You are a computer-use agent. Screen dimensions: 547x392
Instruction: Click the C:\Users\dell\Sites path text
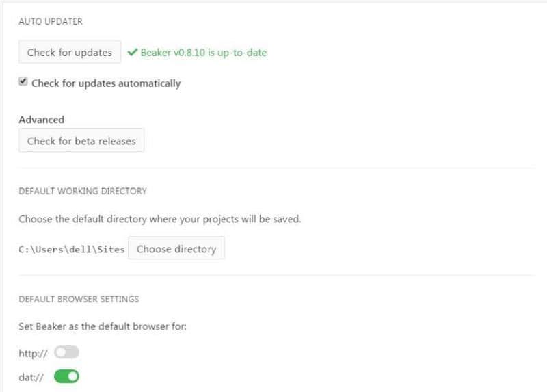click(x=72, y=250)
